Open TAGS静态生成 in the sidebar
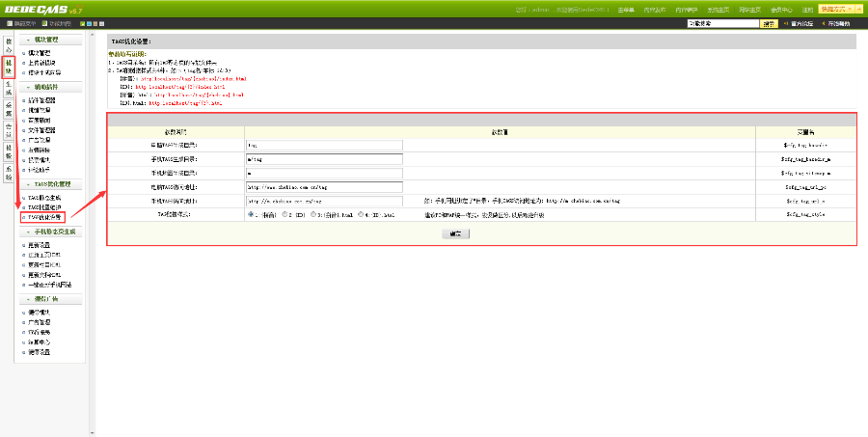 pos(44,198)
